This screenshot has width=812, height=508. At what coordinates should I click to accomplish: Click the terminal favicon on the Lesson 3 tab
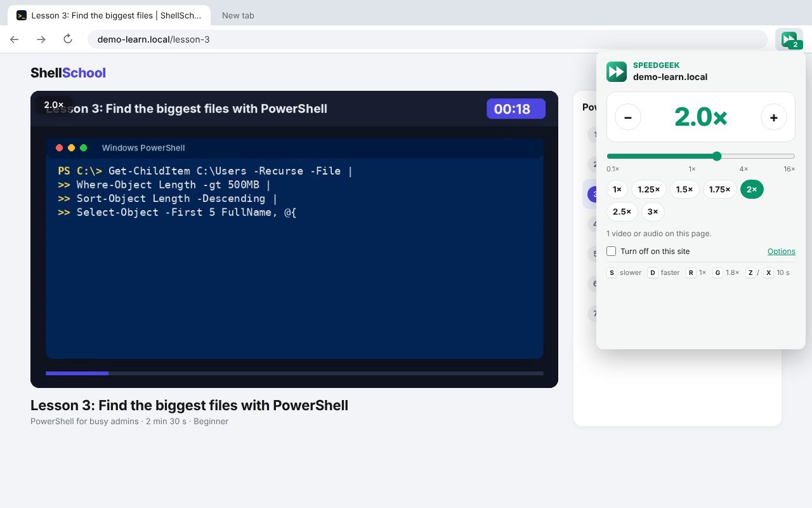click(x=22, y=15)
